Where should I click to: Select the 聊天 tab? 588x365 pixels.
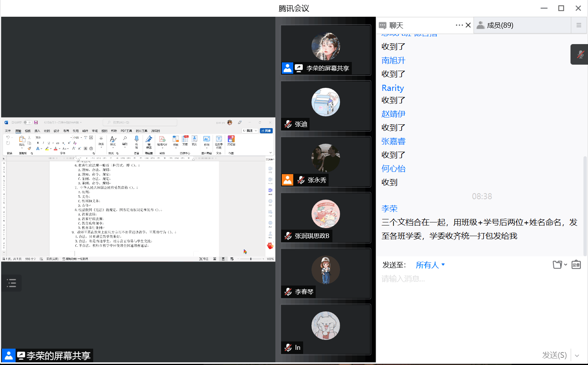click(396, 25)
